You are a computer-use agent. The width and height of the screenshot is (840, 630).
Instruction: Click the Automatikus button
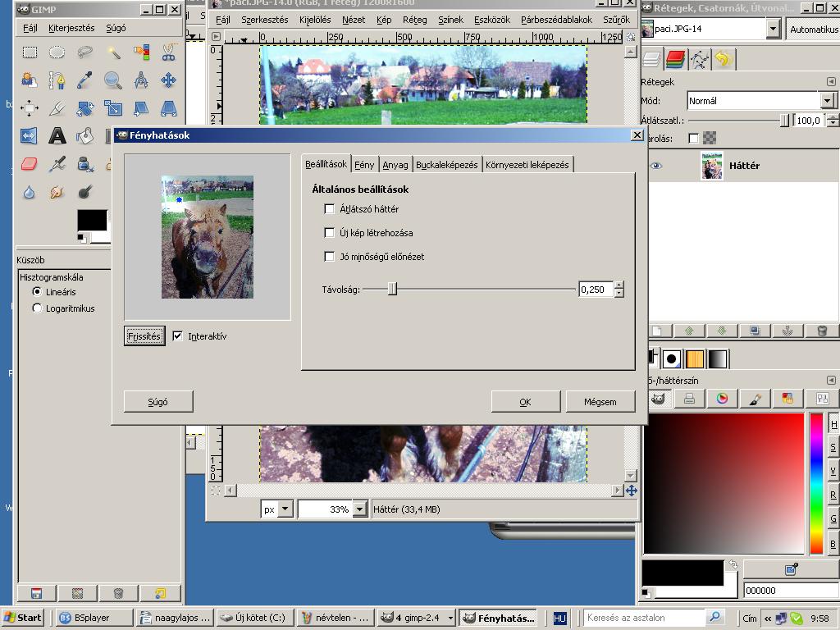tap(814, 29)
